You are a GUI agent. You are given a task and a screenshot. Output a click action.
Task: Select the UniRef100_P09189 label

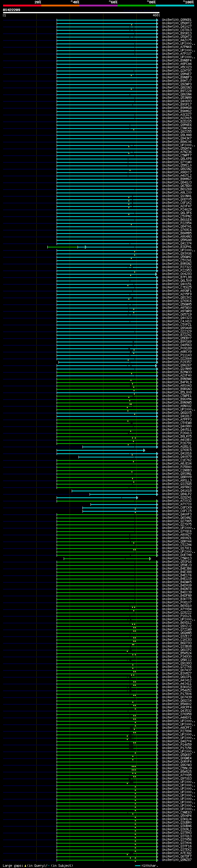pyautogui.click(x=177, y=348)
